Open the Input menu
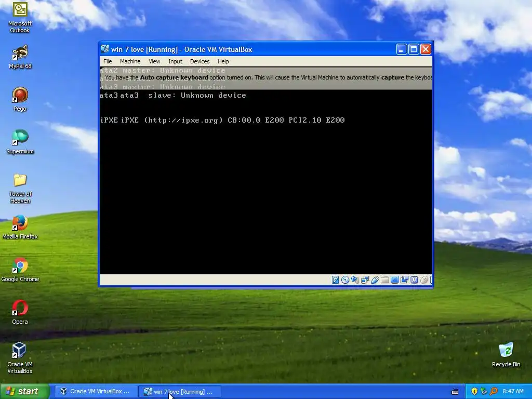The image size is (532, 399). click(175, 61)
